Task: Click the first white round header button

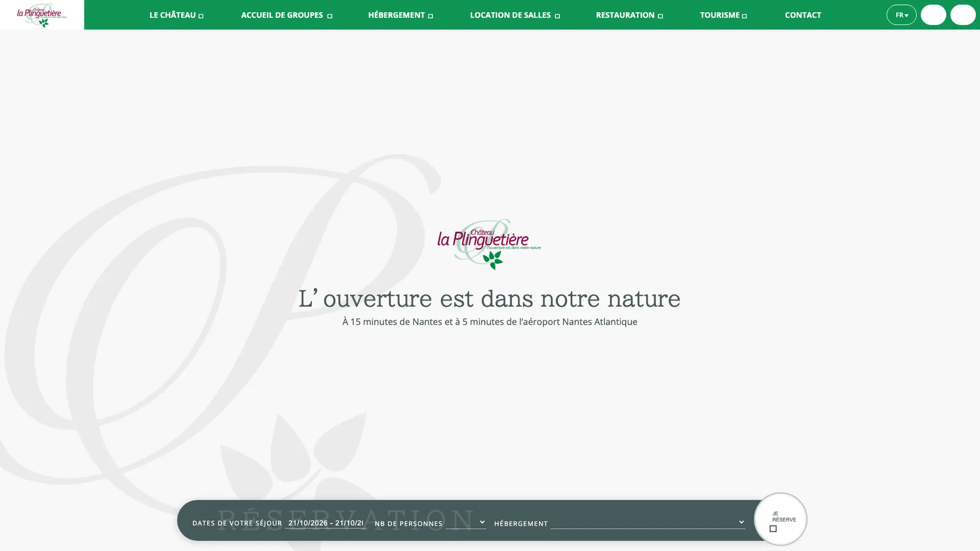Action: 933,15
